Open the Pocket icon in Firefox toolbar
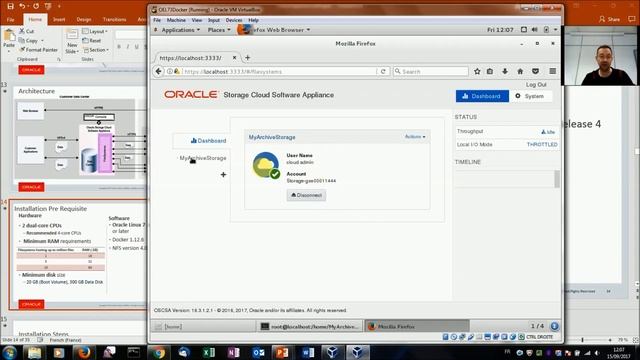The image size is (640, 360). pyautogui.click(x=535, y=71)
